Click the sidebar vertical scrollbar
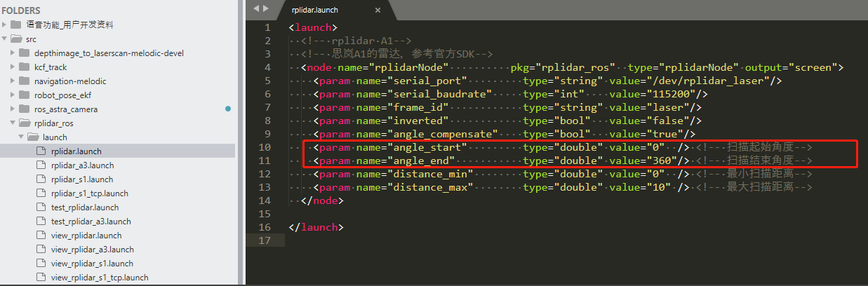 [239, 140]
